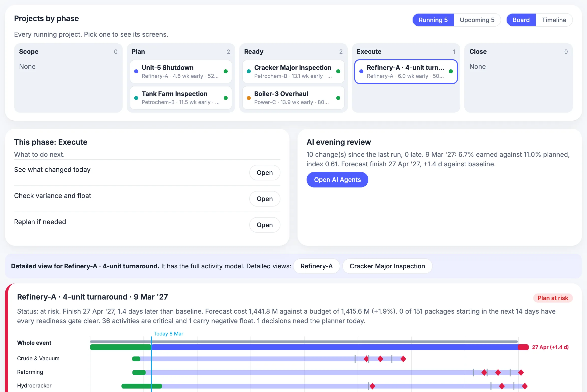The image size is (587, 392).
Task: Click the Crude & Vacuum row label
Action: (x=38, y=359)
